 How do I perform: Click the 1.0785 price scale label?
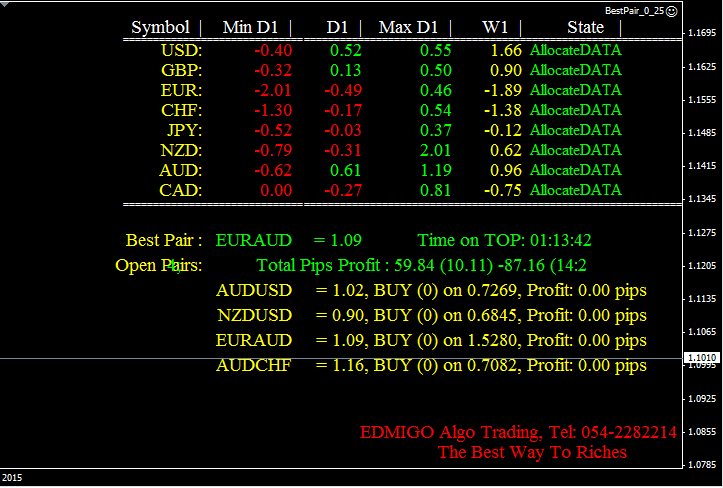[702, 465]
